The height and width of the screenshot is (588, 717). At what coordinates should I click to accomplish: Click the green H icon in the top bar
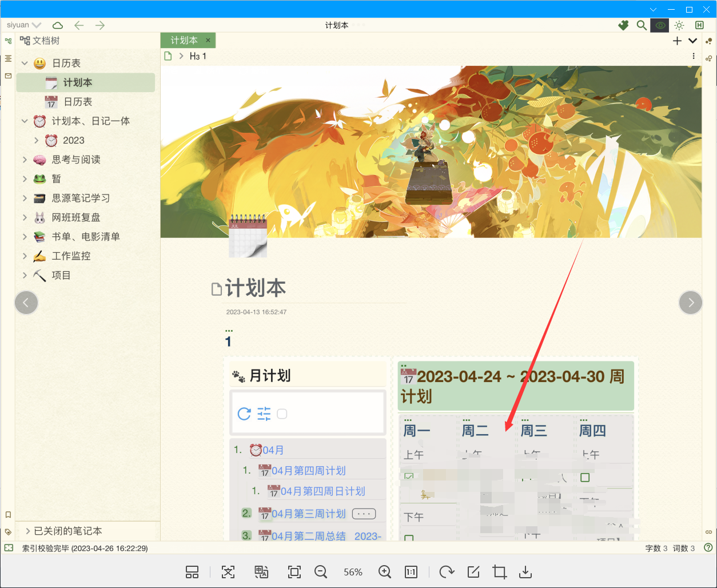click(x=699, y=25)
